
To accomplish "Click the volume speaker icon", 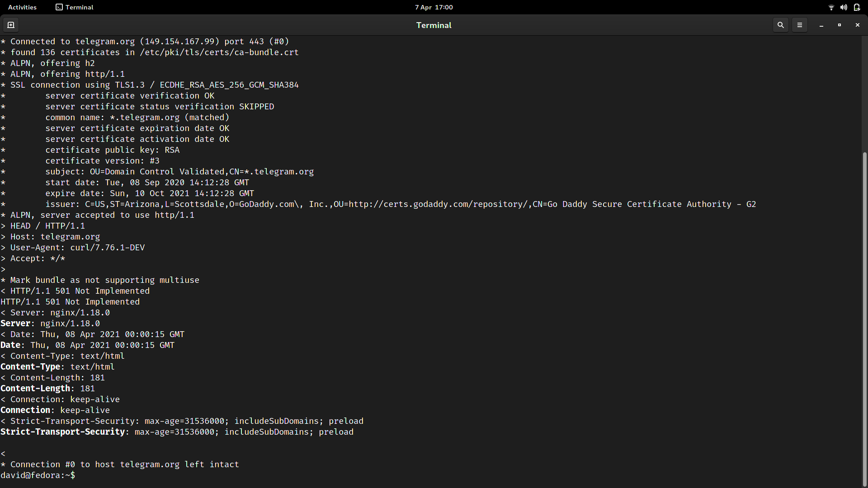I will 844,7.
